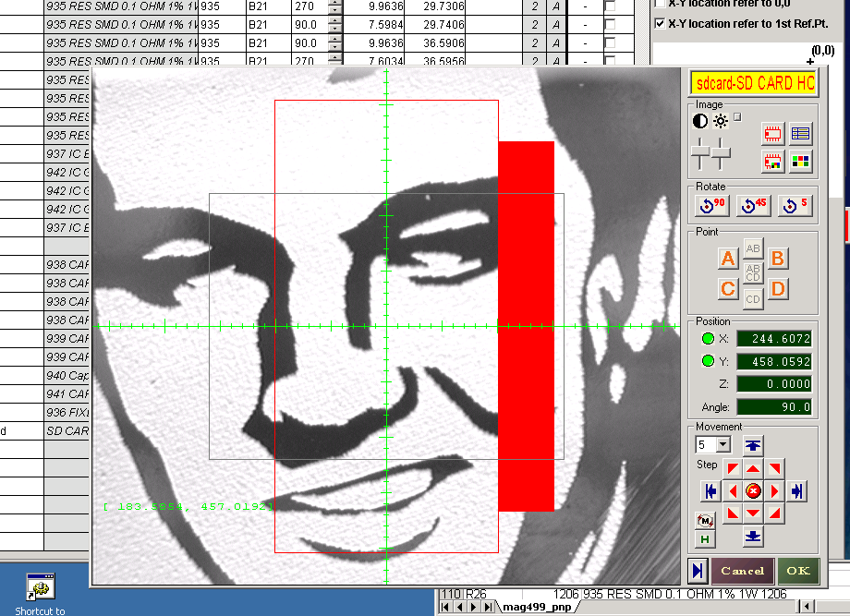Go to first sheet tab arrow
The width and height of the screenshot is (850, 616).
tap(444, 608)
